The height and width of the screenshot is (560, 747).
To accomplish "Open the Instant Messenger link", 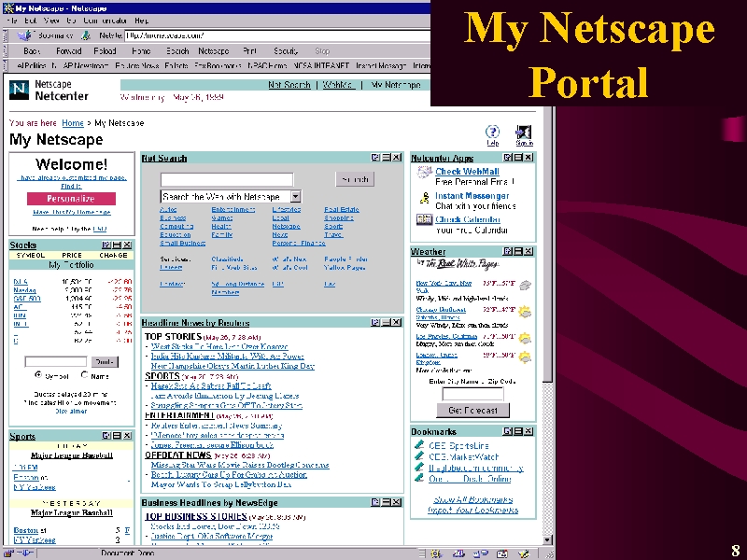I will (472, 196).
